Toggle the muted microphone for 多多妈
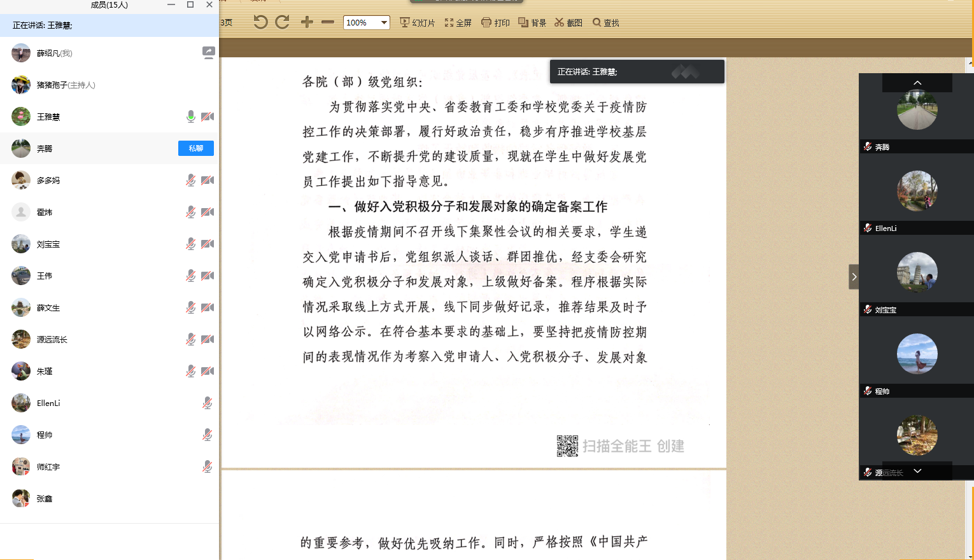974x560 pixels. 190,180
